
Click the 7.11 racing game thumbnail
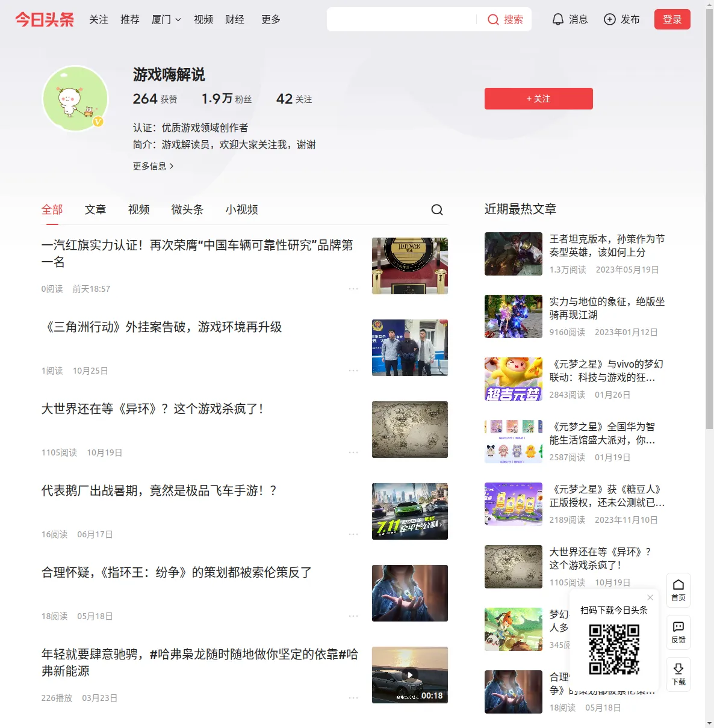coord(410,511)
